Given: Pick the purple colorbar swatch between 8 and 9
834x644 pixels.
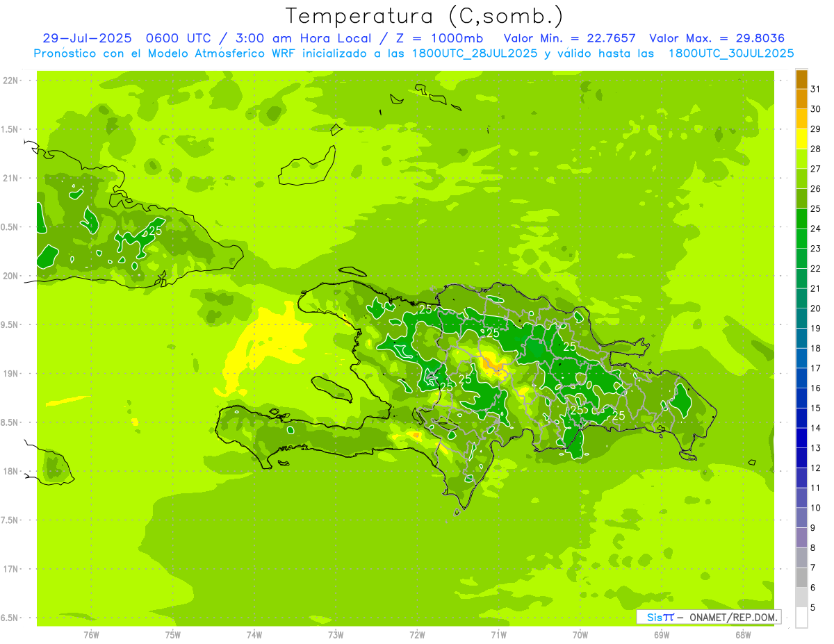Looking at the screenshot, I should tap(801, 538).
